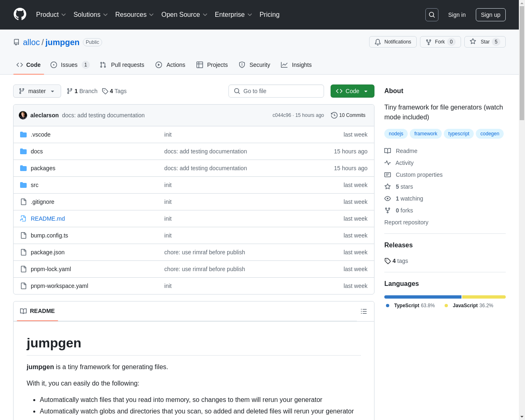Click the JavaScript yellow language bar segment
525x420 pixels.
[484, 297]
